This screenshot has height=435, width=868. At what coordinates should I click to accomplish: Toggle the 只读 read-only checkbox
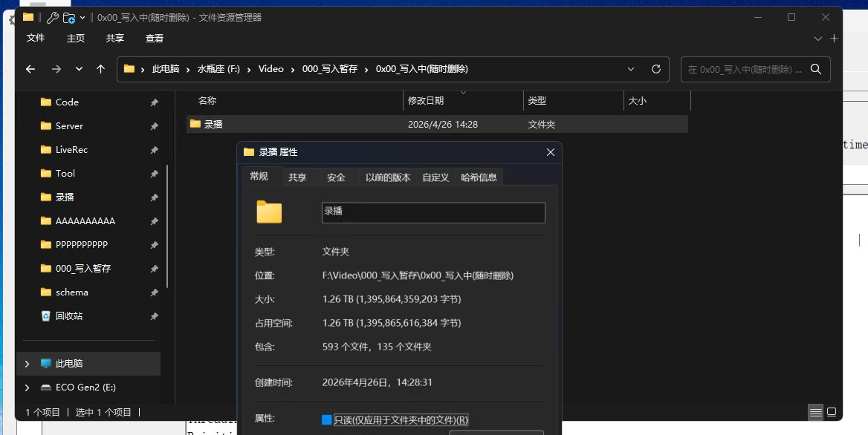click(x=326, y=420)
